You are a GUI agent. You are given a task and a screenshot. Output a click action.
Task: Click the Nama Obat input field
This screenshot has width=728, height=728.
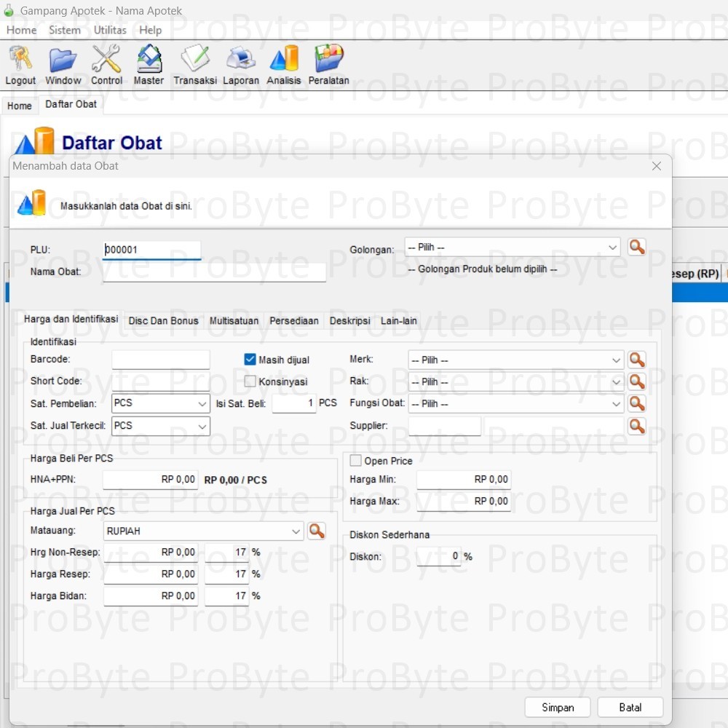coord(214,272)
